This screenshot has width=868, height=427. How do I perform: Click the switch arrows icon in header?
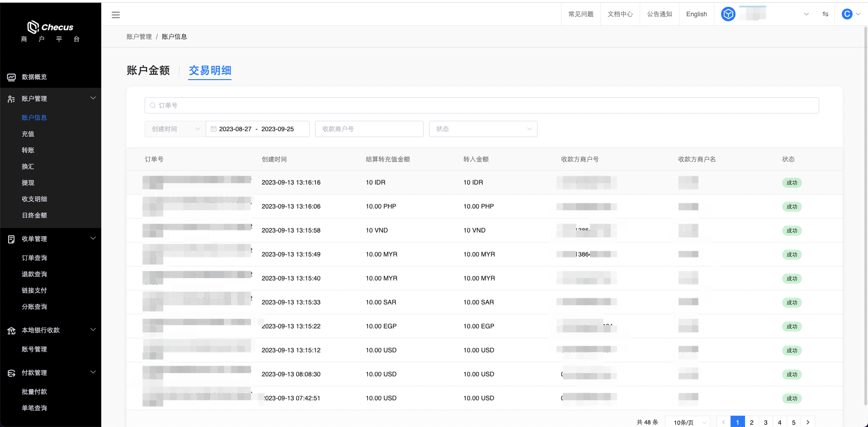click(825, 14)
